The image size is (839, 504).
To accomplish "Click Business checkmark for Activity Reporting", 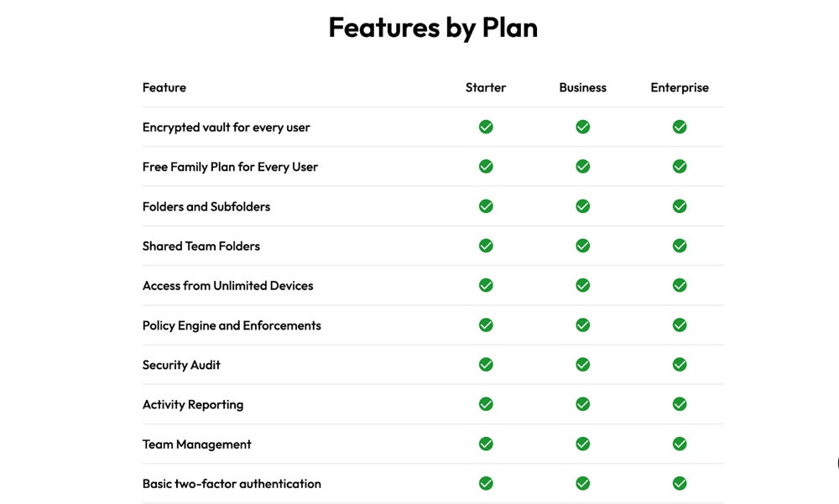I will (583, 404).
